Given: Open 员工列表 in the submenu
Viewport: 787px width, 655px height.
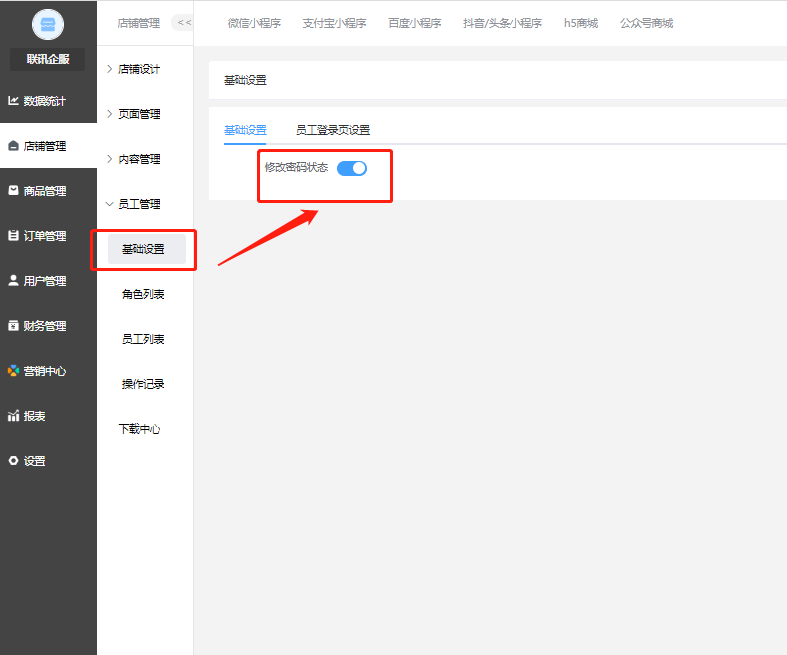Looking at the screenshot, I should (143, 339).
